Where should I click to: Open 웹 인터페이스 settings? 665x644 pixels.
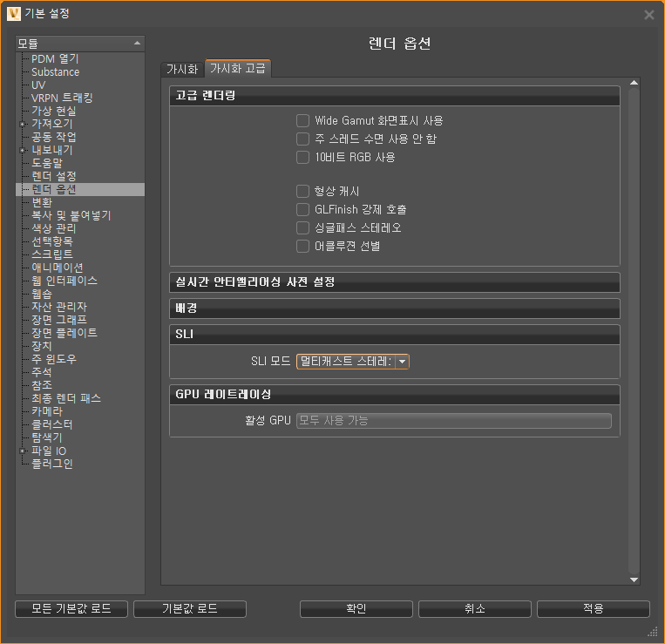point(64,281)
